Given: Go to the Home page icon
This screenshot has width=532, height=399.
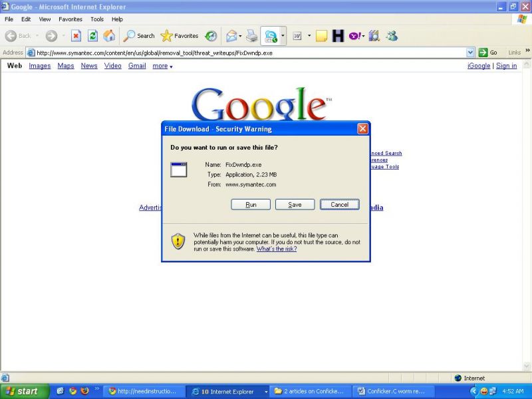Looking at the screenshot, I should tap(109, 36).
